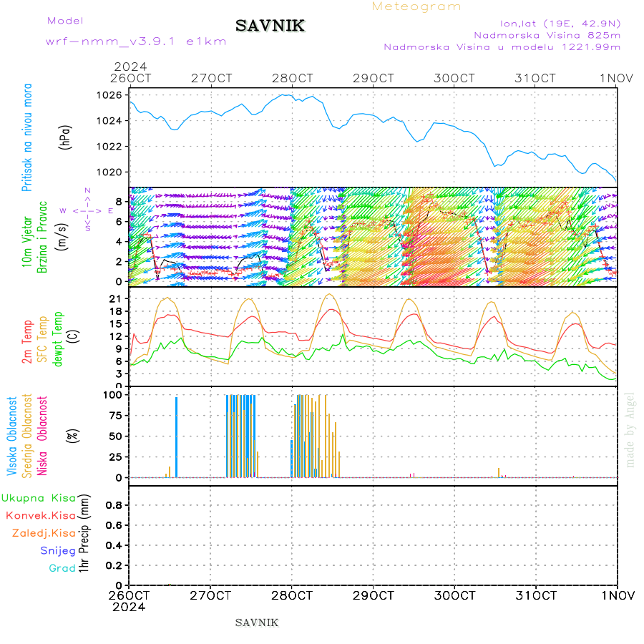Image resolution: width=644 pixels, height=644 pixels.
Task: Click the green dewpt Temp label
Action: 57,339
